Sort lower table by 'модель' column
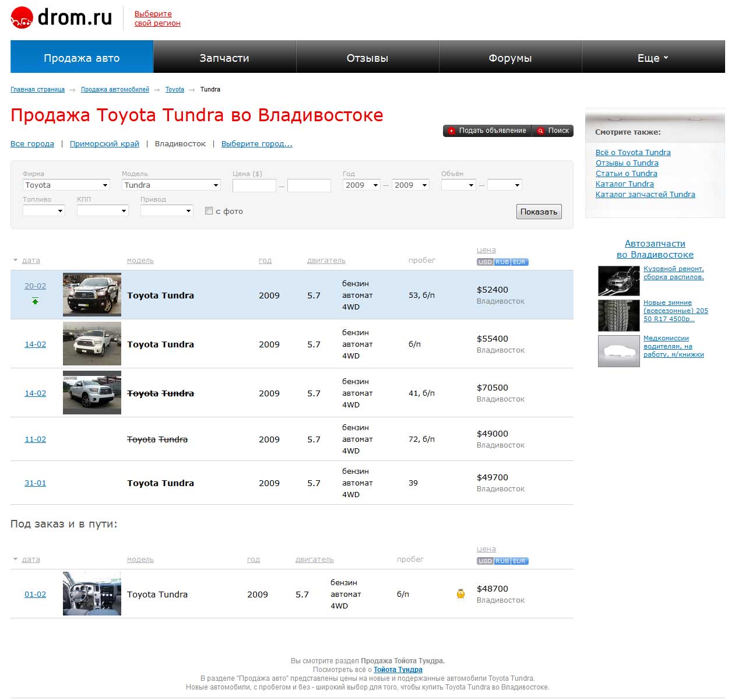735x700 pixels. point(140,560)
